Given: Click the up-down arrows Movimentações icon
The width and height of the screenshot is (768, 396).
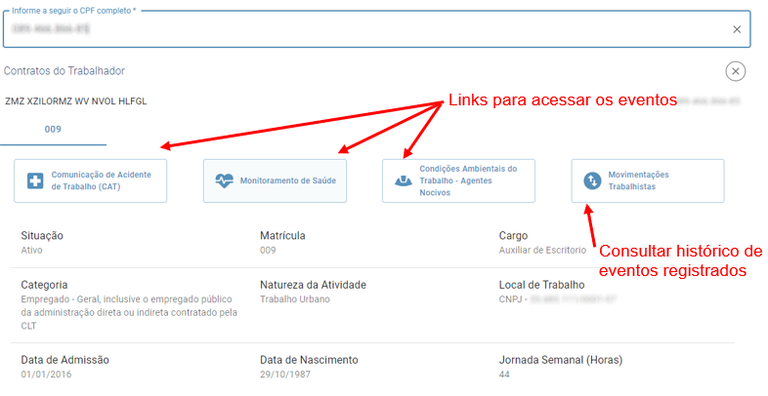Looking at the screenshot, I should pyautogui.click(x=592, y=181).
